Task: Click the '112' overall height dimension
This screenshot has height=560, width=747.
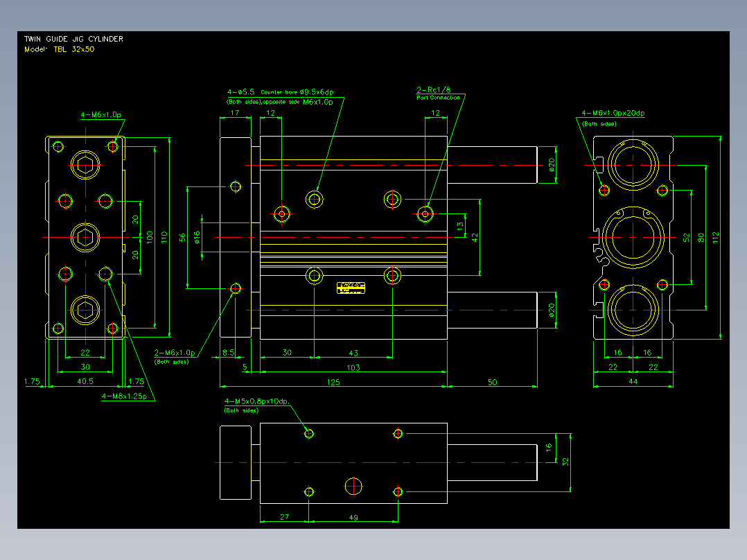Action: pyautogui.click(x=716, y=237)
